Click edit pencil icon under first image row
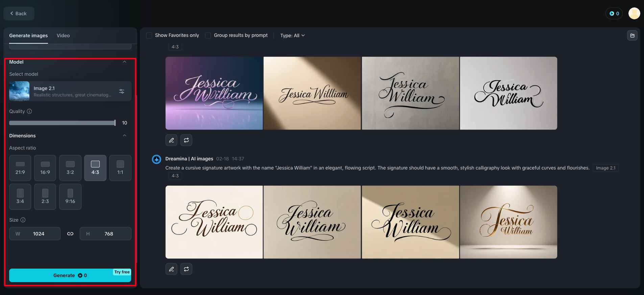The image size is (644, 295). tap(171, 140)
